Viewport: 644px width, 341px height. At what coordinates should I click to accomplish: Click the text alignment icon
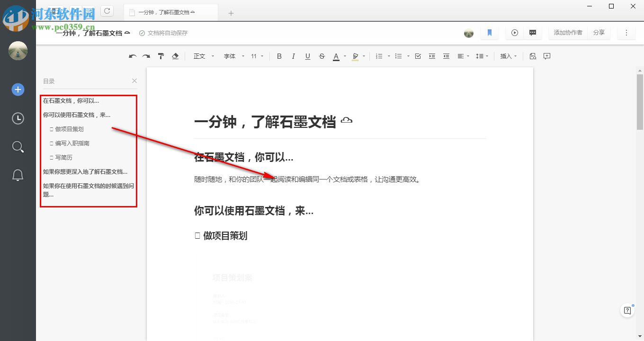460,56
